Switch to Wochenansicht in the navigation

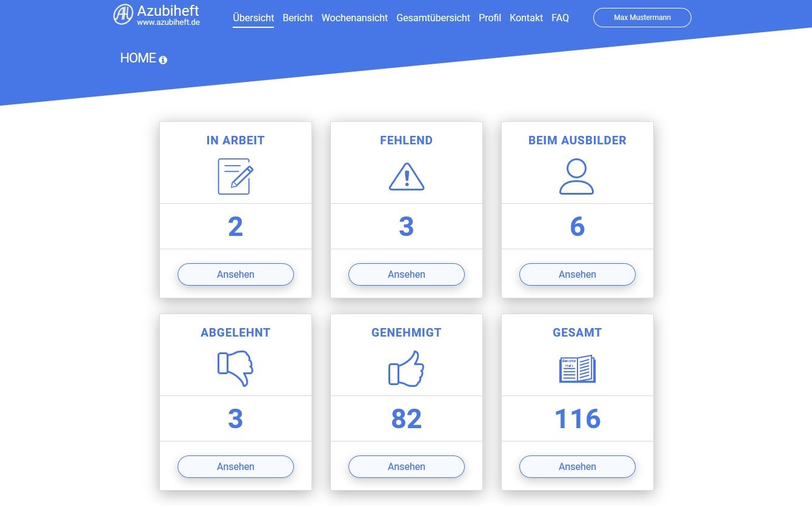pyautogui.click(x=354, y=18)
